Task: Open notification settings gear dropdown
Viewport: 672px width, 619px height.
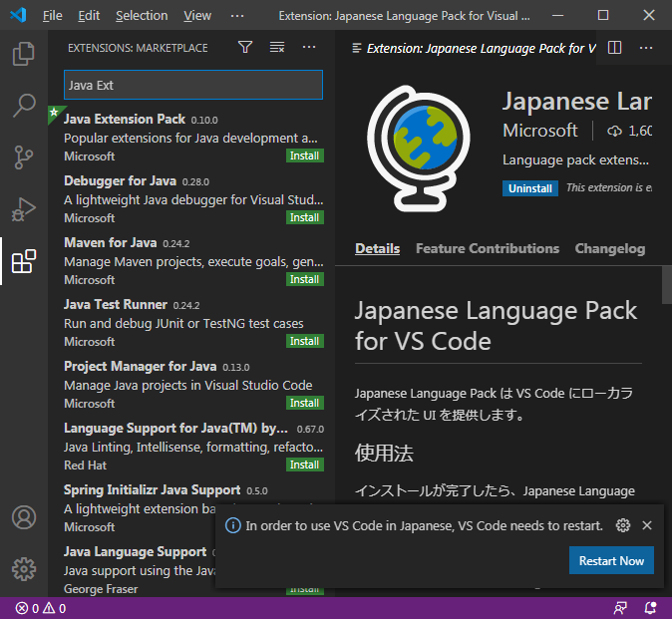Action: [623, 525]
